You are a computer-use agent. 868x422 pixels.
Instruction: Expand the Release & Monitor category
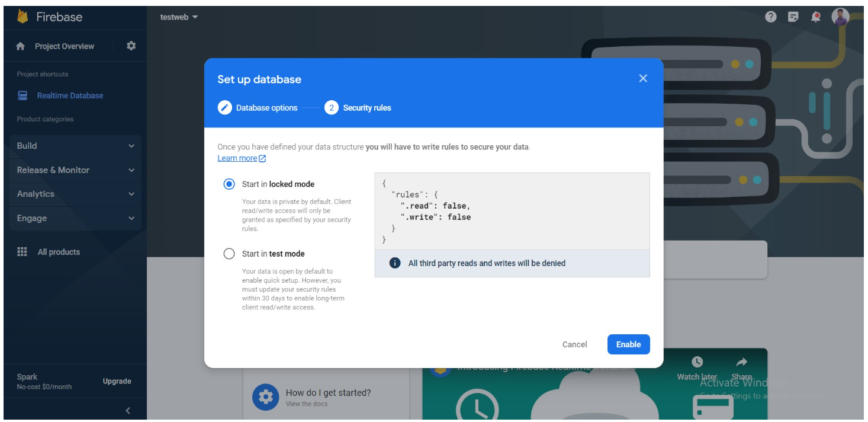click(x=76, y=170)
